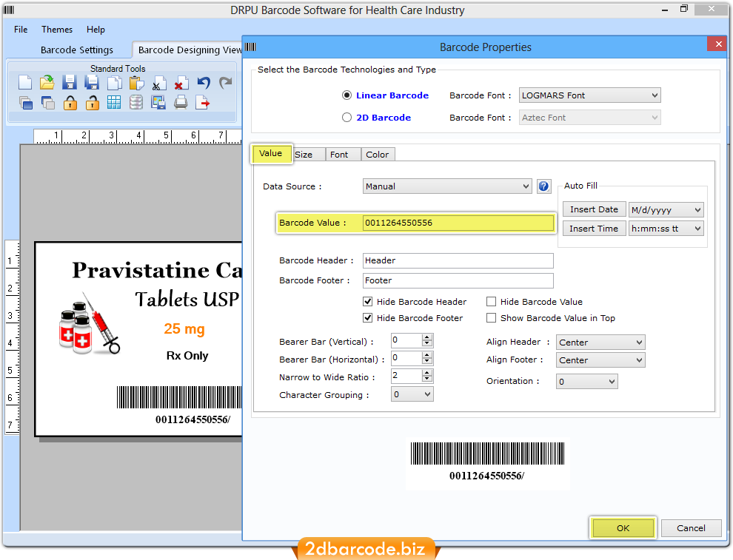The image size is (733, 560).
Task: Open Data Source help with the question mark icon
Action: (543, 186)
